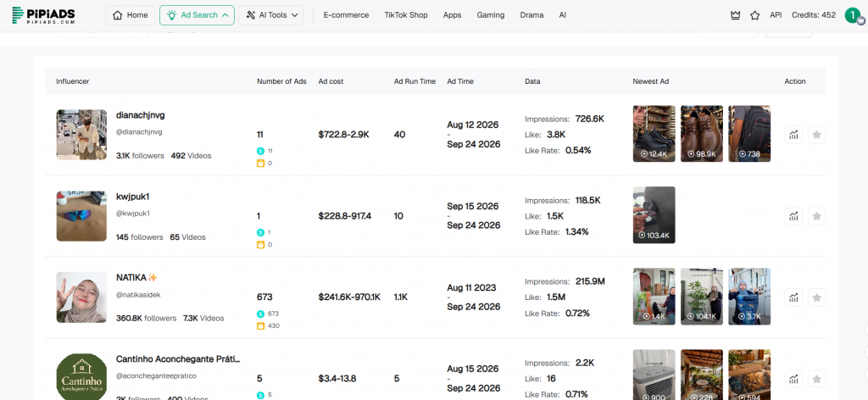Open dianachjnvg ad thumbnail with 98.9K views

[701, 133]
